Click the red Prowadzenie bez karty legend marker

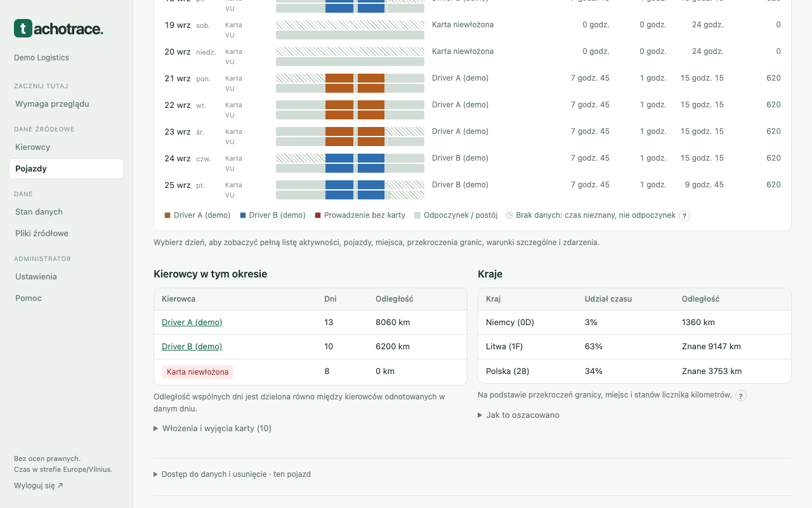318,215
